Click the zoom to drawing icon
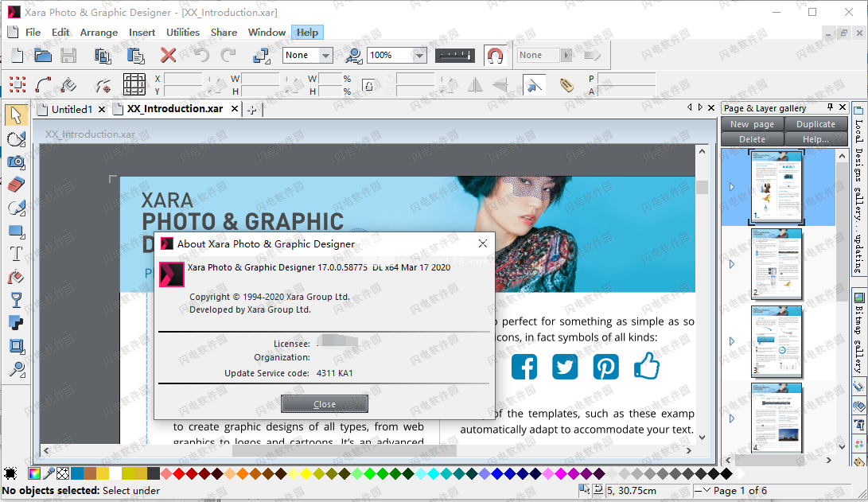868x502 pixels. tap(353, 56)
